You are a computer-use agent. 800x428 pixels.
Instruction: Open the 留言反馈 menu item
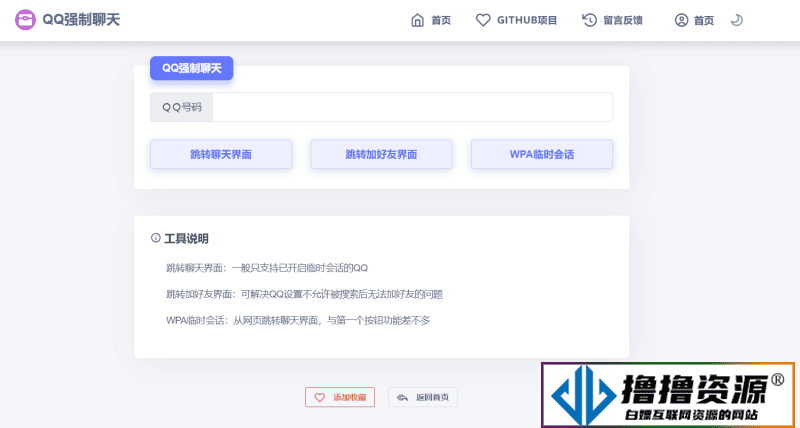coord(622,20)
